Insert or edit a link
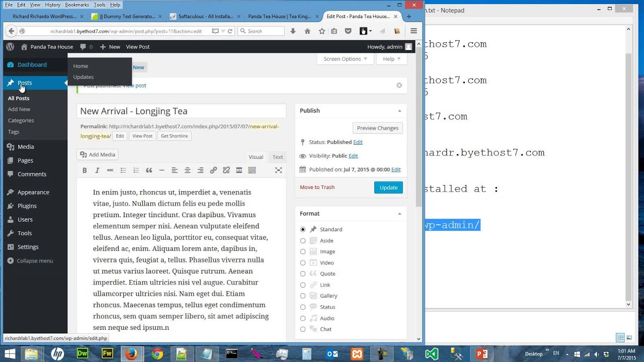This screenshot has height=362, width=644. 213,170
